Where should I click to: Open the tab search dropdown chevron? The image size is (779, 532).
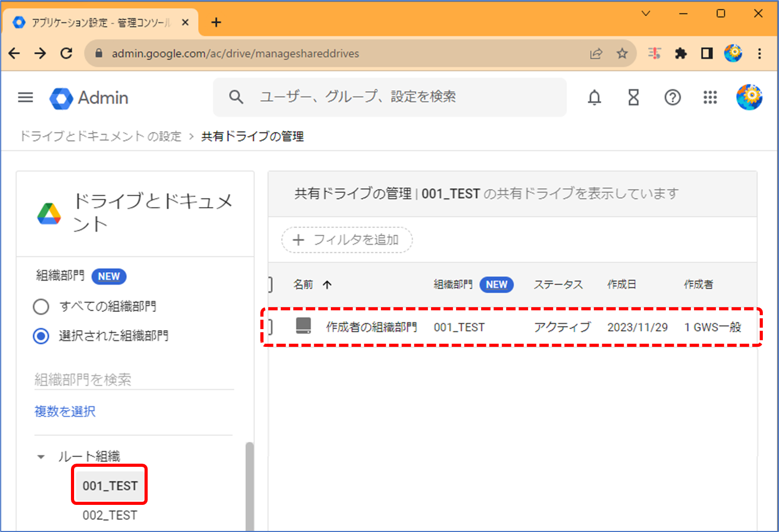pos(646,14)
